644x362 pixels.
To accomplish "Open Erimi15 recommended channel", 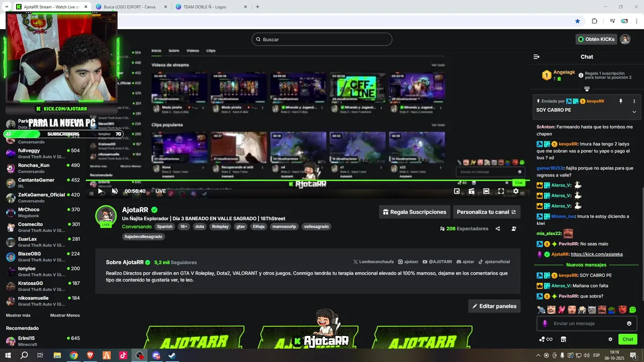I will tap(43, 341).
